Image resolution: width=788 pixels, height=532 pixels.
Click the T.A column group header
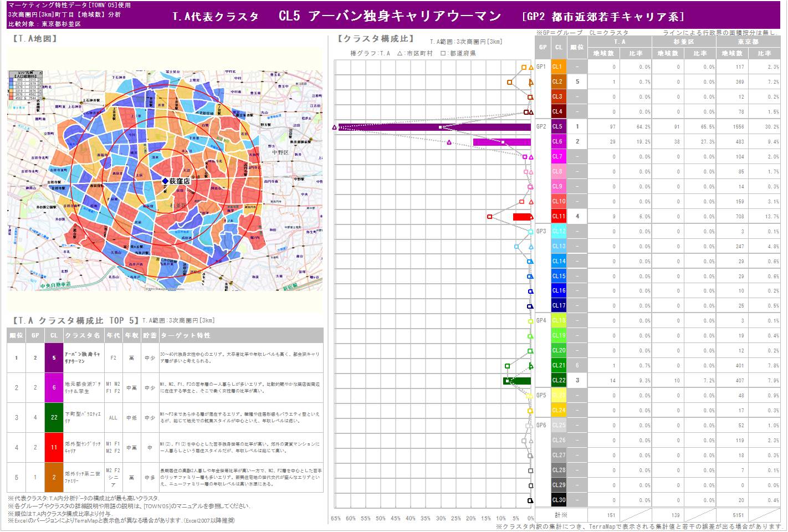(x=620, y=42)
